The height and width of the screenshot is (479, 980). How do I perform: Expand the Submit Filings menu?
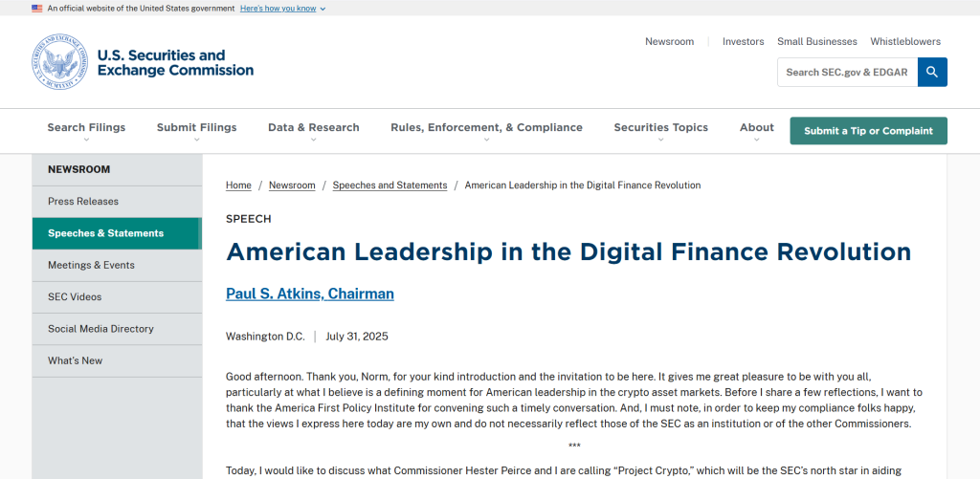coord(196,131)
